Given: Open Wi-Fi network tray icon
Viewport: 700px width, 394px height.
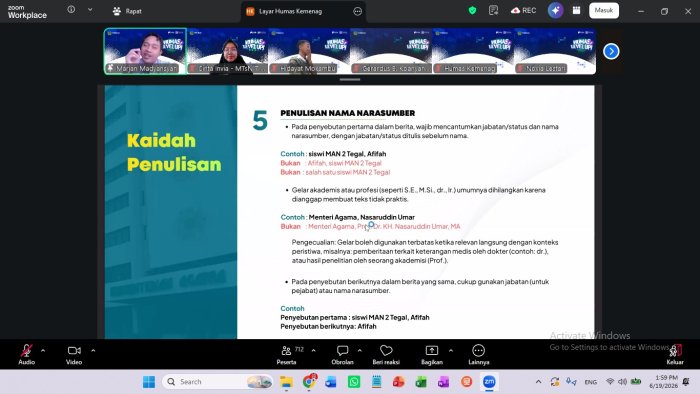Looking at the screenshot, I should 610,382.
